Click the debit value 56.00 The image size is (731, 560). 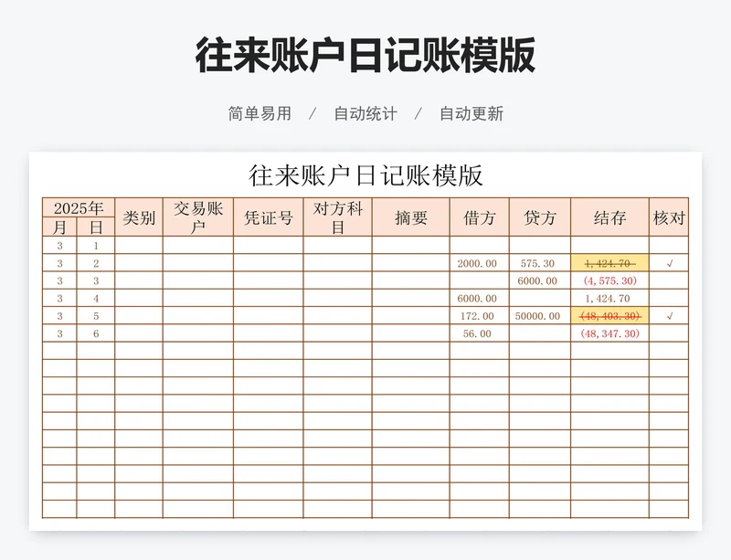[477, 333]
